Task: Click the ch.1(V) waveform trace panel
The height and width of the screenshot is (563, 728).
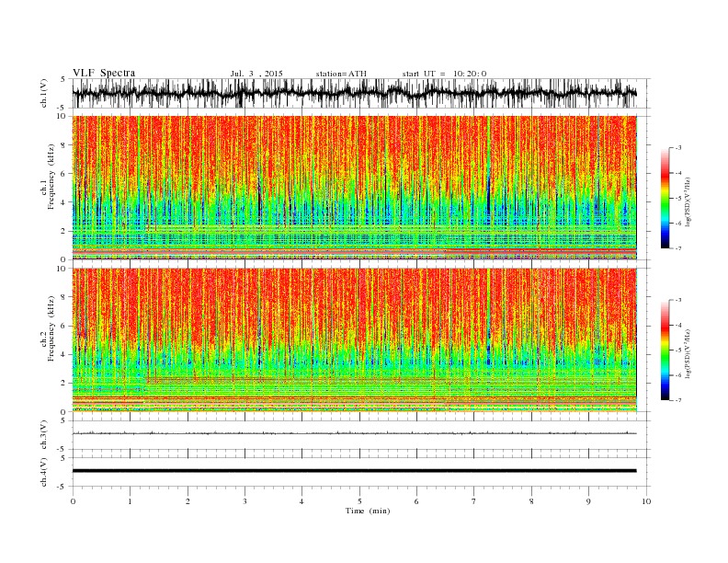Action: 361,93
